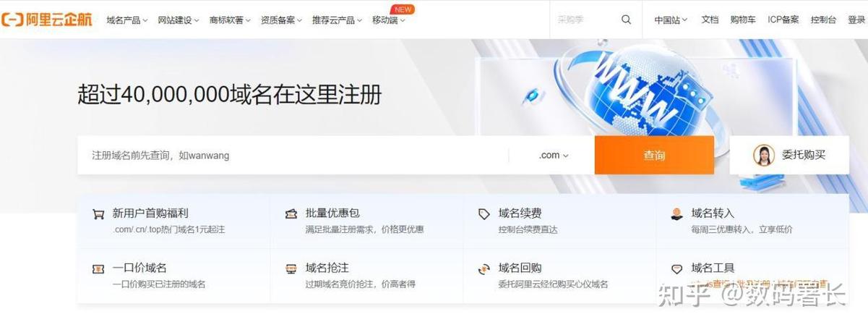
Task: Open the 推荐云产品 dropdown
Action: [x=338, y=20]
